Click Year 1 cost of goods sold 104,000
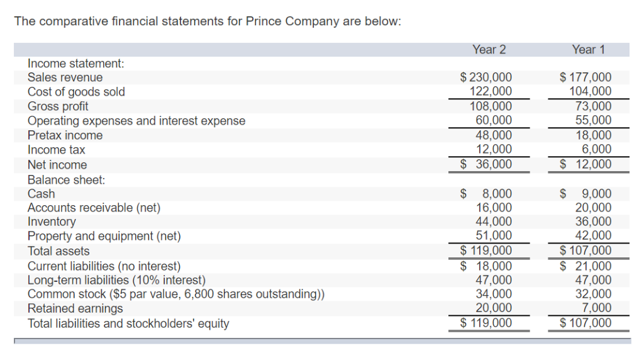Image resolution: width=644 pixels, height=353 pixels. click(590, 91)
